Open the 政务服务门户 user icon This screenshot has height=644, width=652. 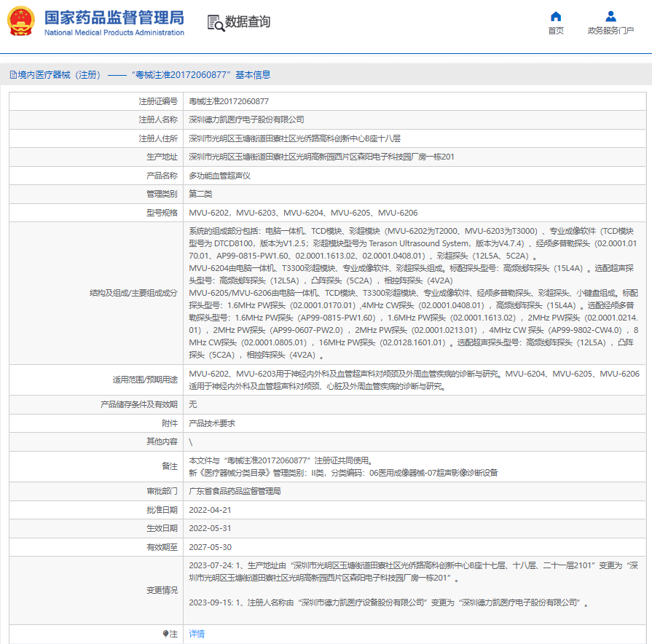point(610,17)
